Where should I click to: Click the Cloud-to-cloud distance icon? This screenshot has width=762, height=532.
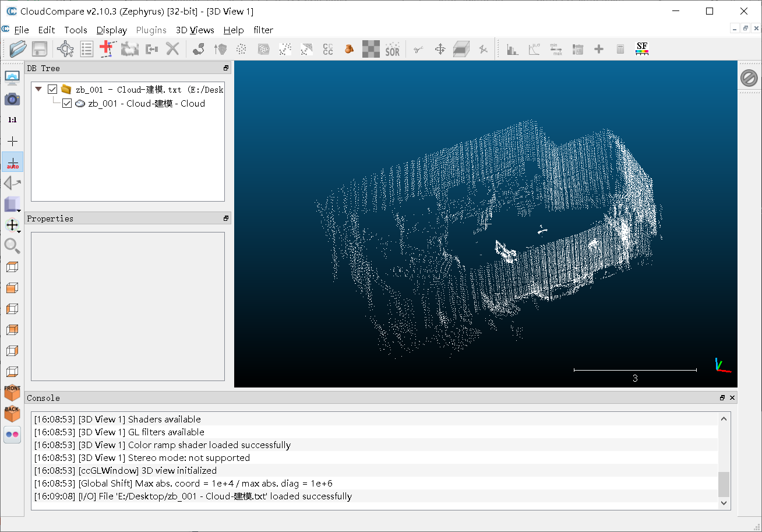(285, 49)
